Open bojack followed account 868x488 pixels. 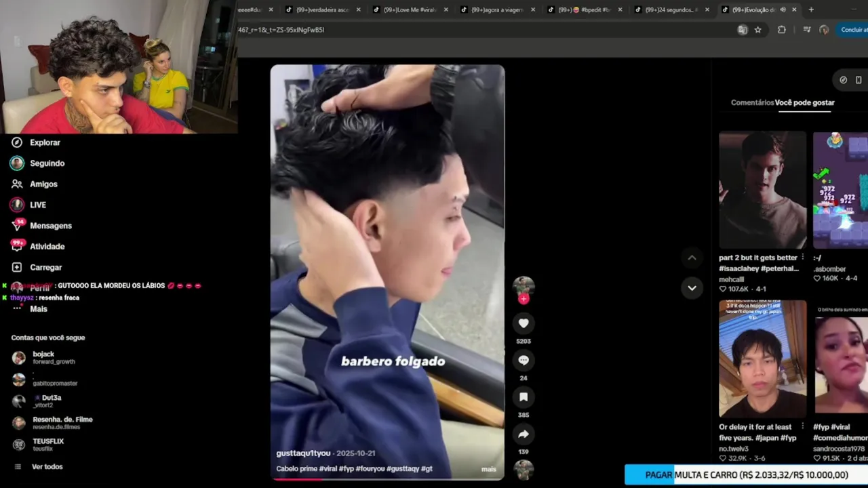pos(53,357)
